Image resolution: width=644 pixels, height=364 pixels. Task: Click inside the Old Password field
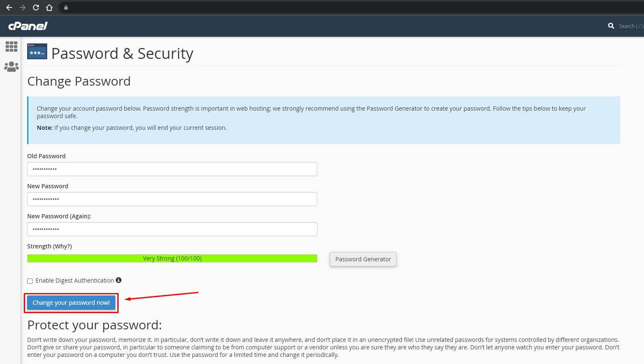pyautogui.click(x=172, y=169)
